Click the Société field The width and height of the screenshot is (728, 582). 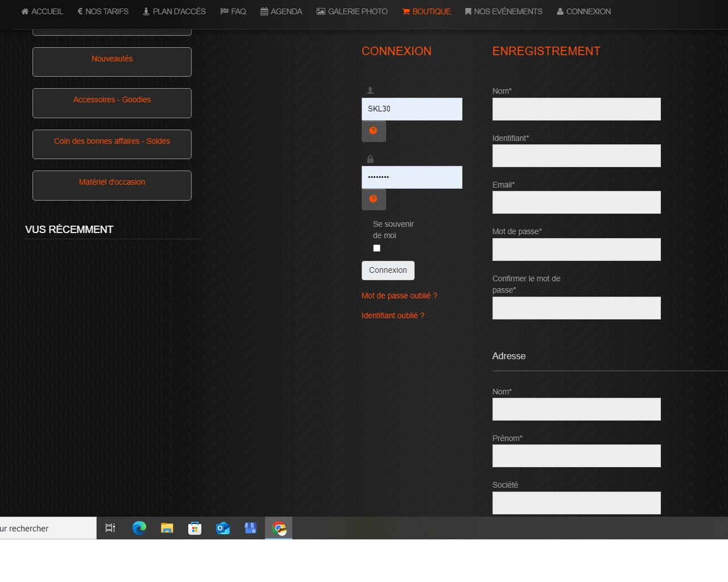click(577, 503)
